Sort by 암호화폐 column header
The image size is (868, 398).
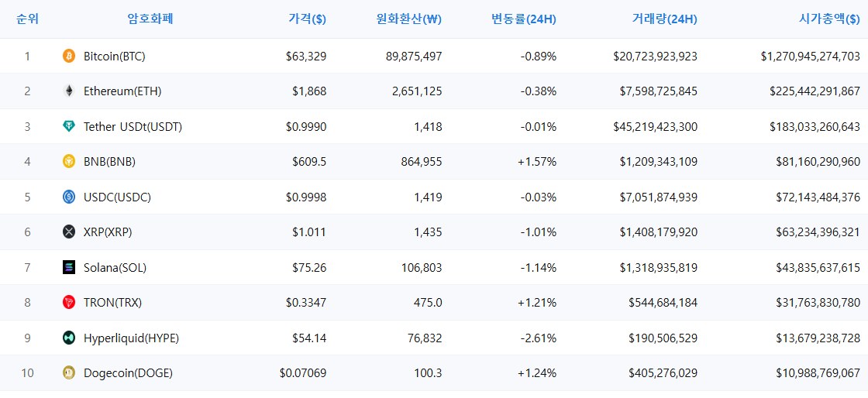tap(150, 19)
